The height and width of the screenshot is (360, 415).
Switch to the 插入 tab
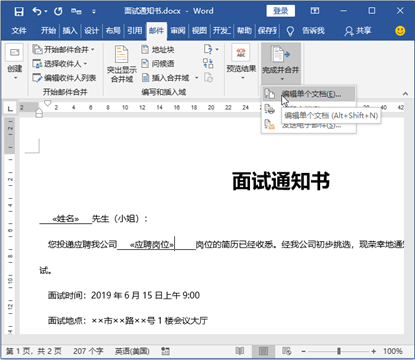tap(70, 31)
